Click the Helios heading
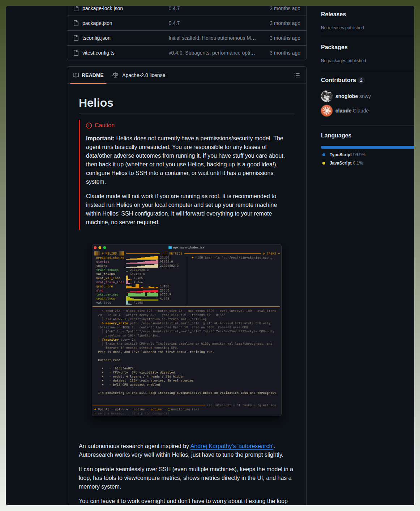Viewport: 420px width, 511px height. tap(96, 103)
